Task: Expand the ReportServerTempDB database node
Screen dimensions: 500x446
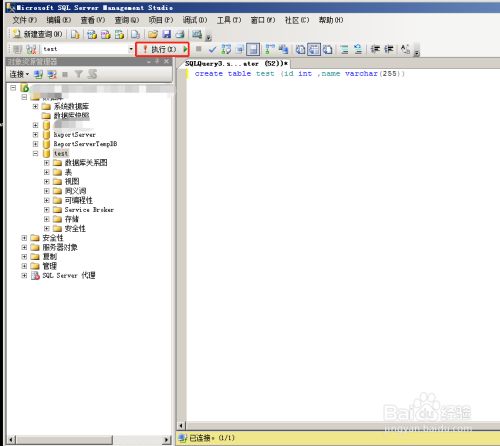Action: pyautogui.click(x=35, y=144)
